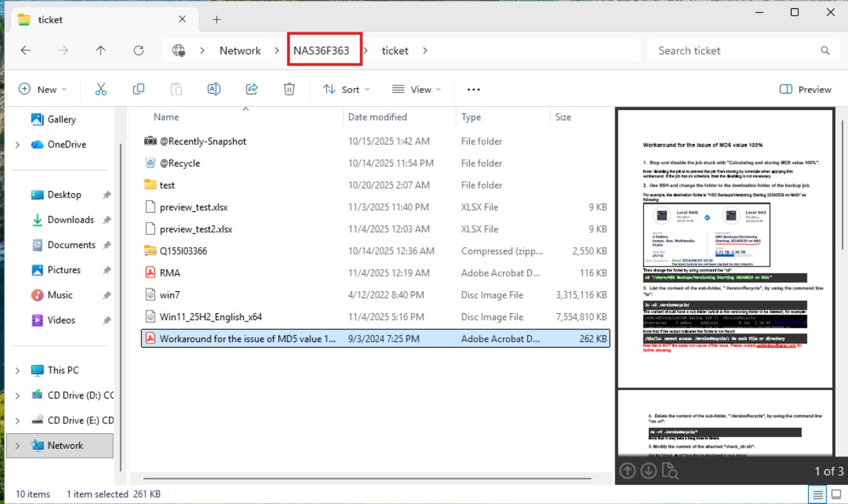Viewport: 848px width, 504px height.
Task: Open the View dropdown menu
Action: tap(416, 89)
